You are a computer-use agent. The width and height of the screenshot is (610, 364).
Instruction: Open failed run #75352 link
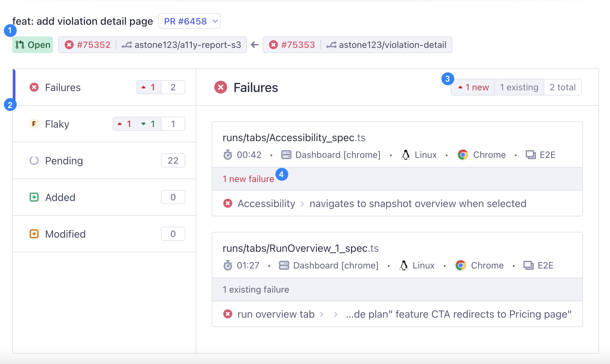tap(88, 45)
